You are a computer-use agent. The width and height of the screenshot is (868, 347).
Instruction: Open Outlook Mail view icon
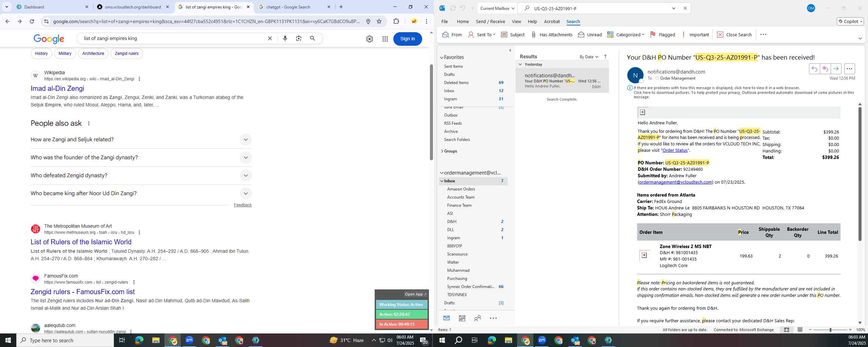(447, 318)
